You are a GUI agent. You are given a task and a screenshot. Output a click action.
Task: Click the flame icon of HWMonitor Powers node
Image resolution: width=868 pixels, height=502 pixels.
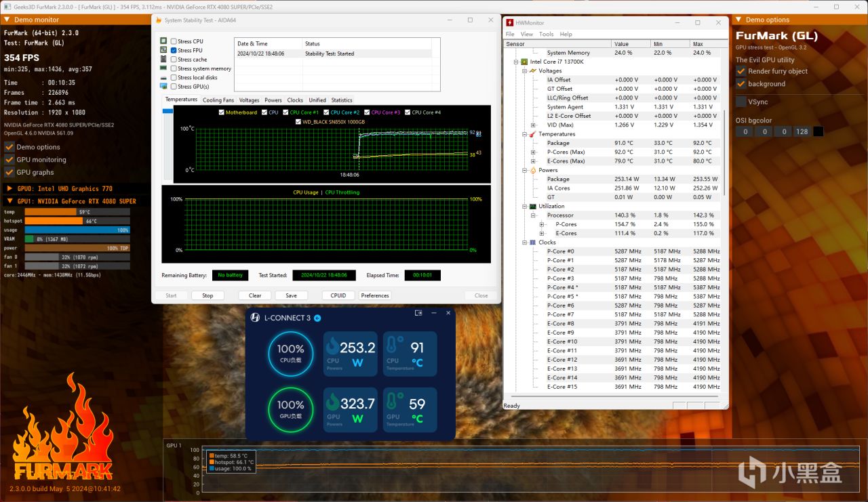[533, 170]
